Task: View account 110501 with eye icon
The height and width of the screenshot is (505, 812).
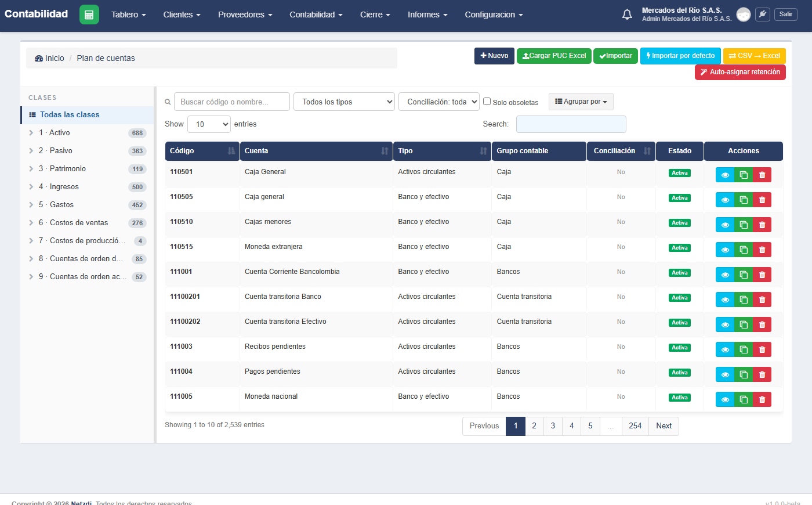Action: pos(725,175)
